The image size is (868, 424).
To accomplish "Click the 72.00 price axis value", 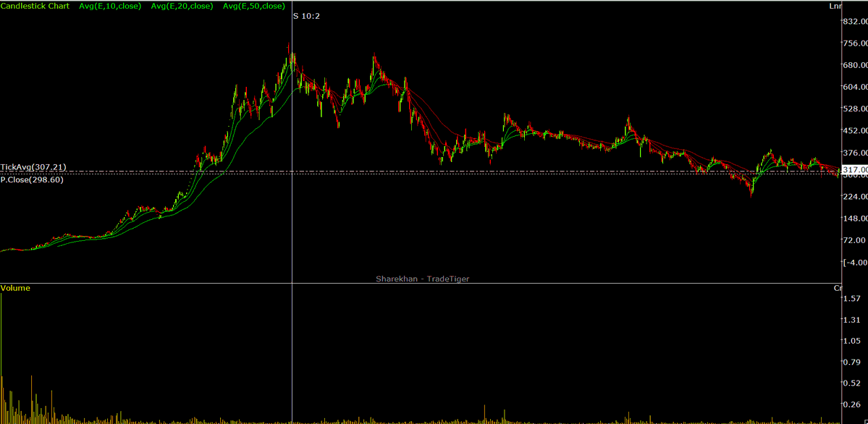I will (x=854, y=240).
